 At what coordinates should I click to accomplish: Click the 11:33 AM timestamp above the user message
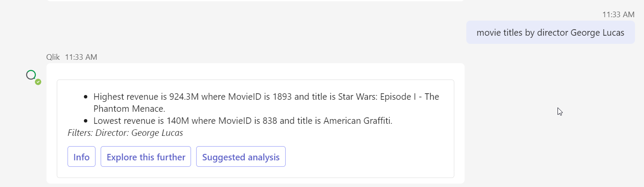618,15
